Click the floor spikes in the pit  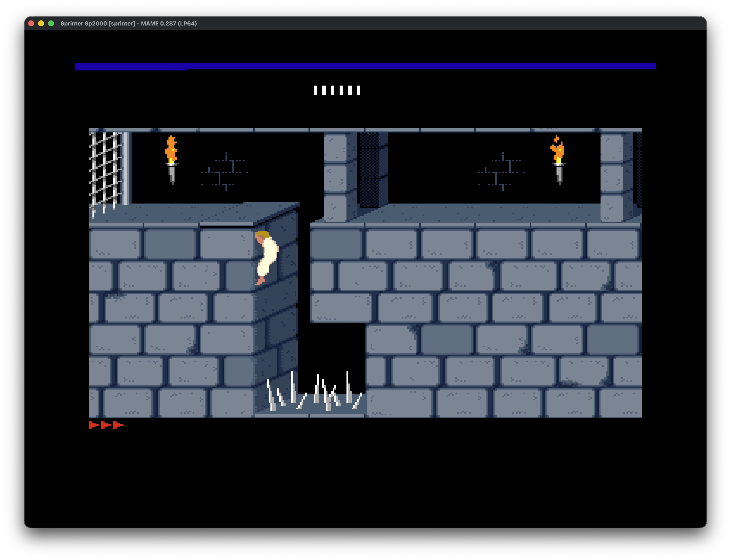point(314,391)
